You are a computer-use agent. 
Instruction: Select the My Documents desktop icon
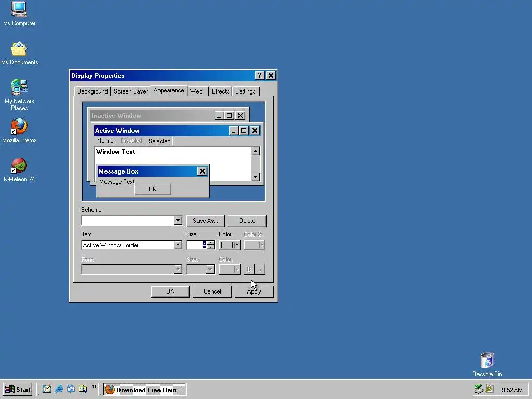coord(19,54)
